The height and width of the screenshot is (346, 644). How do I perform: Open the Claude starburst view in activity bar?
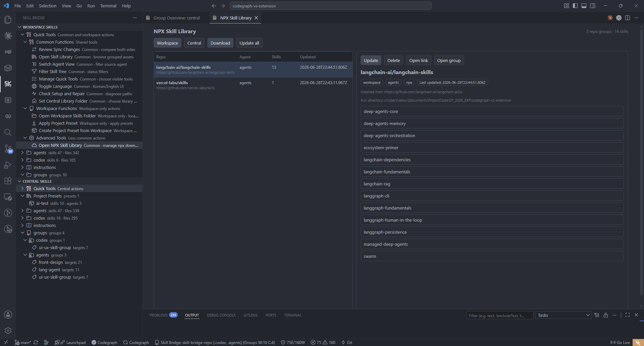[x=8, y=36]
